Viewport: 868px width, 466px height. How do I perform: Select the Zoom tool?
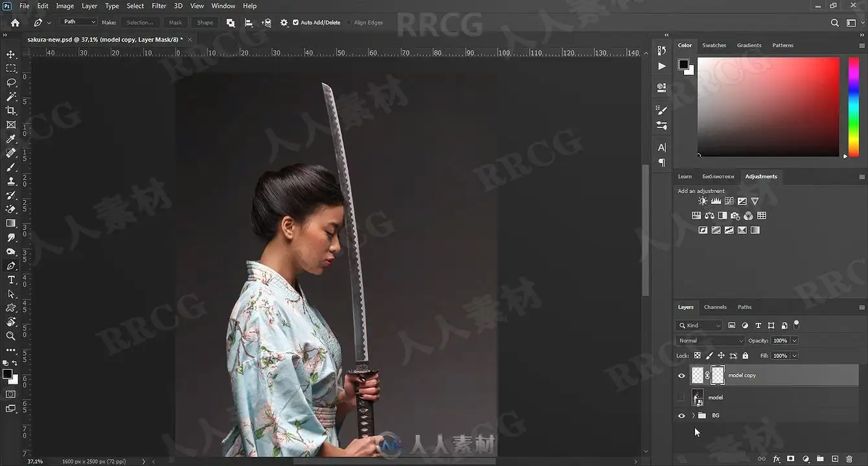pyautogui.click(x=11, y=336)
